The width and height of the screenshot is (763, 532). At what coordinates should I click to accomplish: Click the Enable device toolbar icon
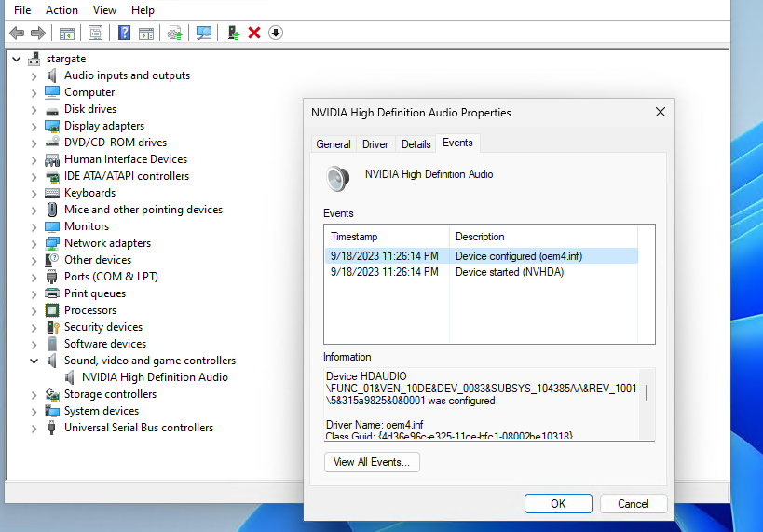233,34
